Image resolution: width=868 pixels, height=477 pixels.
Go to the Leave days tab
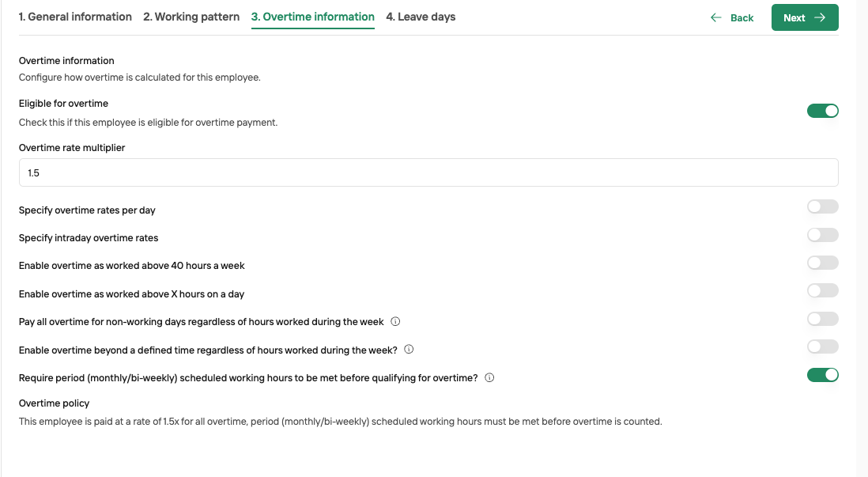pyautogui.click(x=421, y=17)
